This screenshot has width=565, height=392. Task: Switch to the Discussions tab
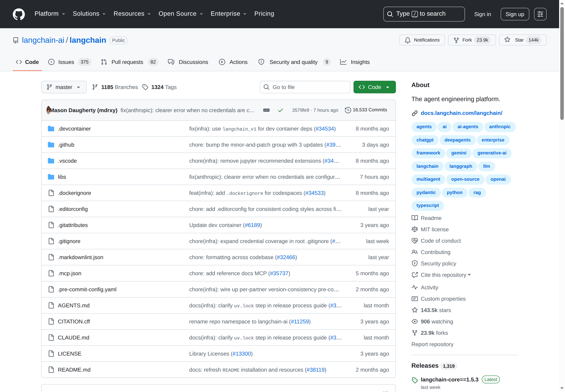coord(188,62)
